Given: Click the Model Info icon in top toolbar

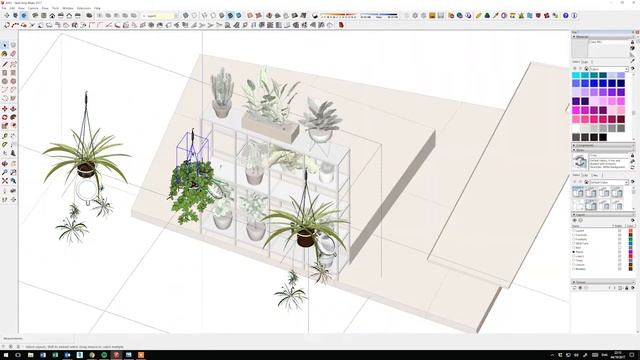Looking at the screenshot, I should [x=574, y=16].
